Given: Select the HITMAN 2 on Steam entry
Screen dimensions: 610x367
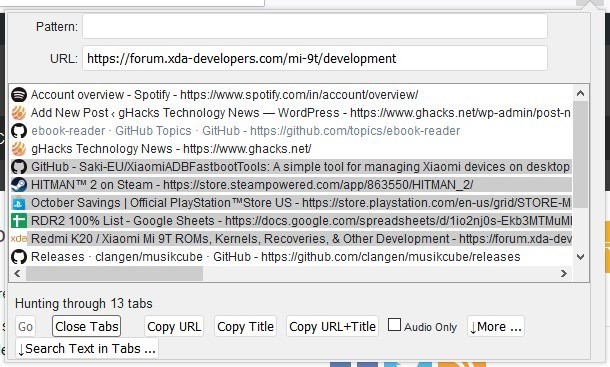Looking at the screenshot, I should click(x=291, y=184).
